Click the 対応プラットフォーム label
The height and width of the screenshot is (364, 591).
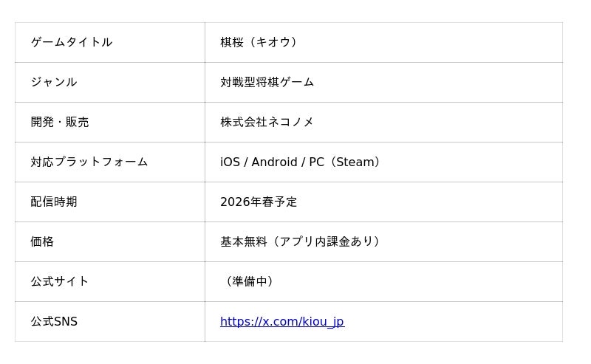coord(89,162)
